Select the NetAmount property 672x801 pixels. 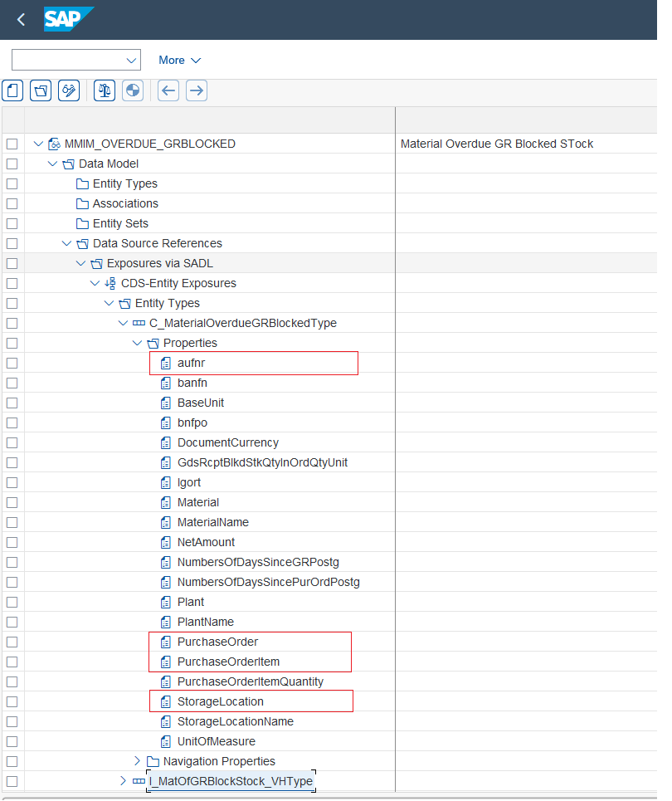click(206, 543)
